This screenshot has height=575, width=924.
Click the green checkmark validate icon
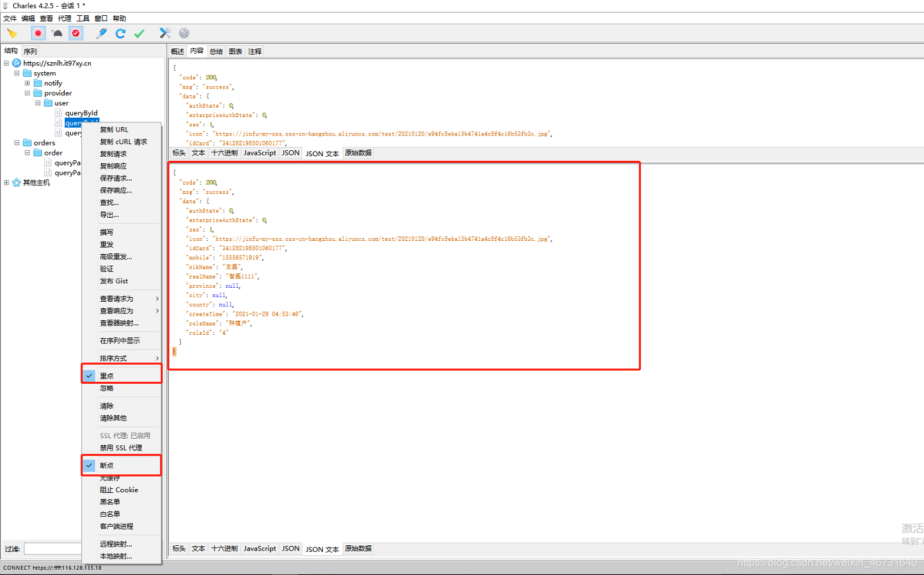pyautogui.click(x=139, y=33)
